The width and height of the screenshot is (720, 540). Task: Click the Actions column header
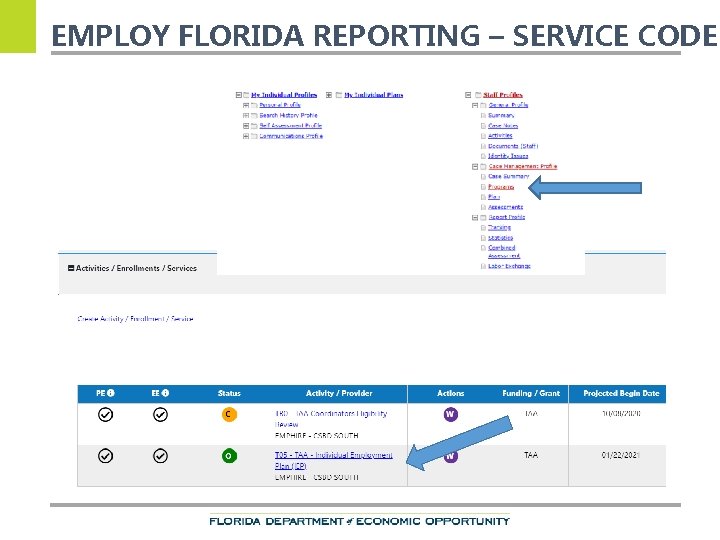point(450,394)
